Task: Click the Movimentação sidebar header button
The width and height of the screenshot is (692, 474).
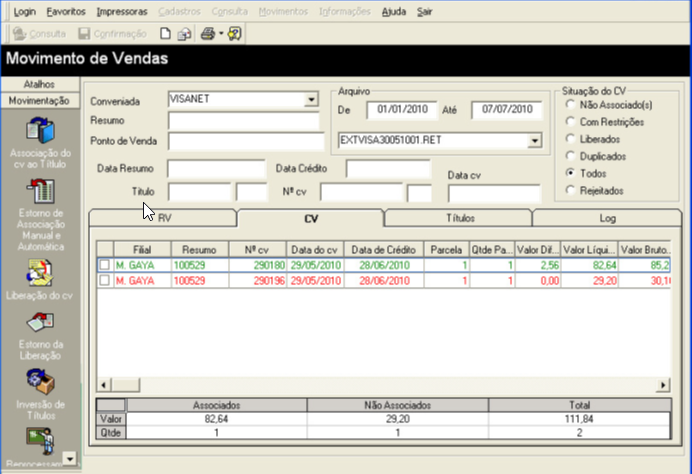Action: point(40,101)
